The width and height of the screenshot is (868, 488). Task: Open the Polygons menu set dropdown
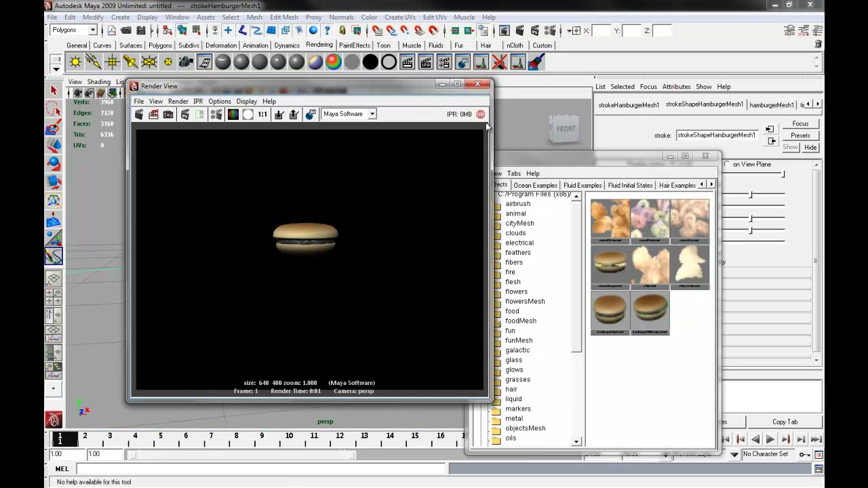coord(93,30)
